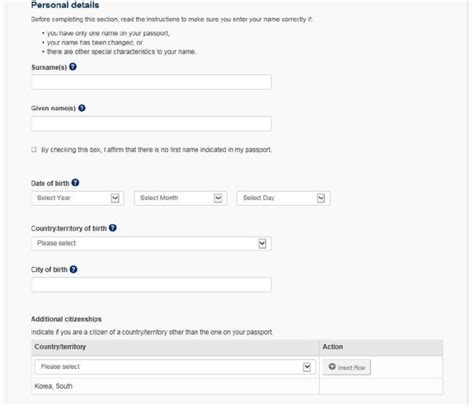Image resolution: width=474 pixels, height=406 pixels.
Task: Focus the City of birth text field
Action: coord(151,285)
